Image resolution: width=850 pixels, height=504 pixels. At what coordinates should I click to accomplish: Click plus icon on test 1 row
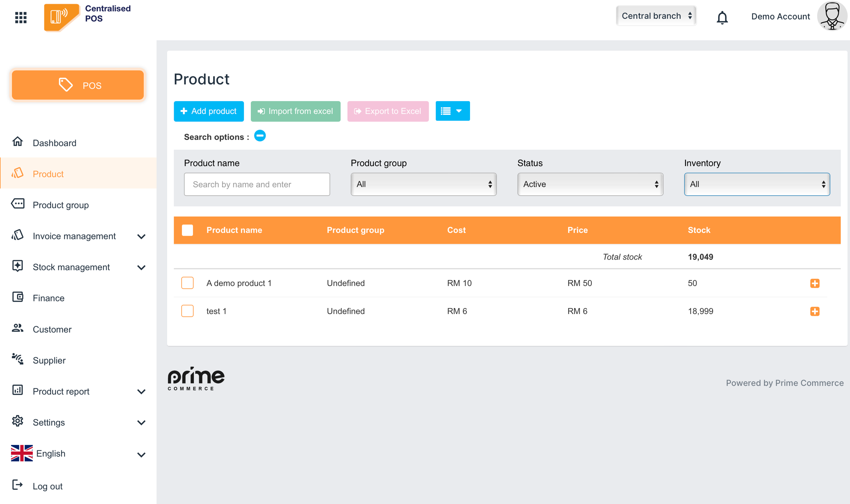click(x=815, y=311)
